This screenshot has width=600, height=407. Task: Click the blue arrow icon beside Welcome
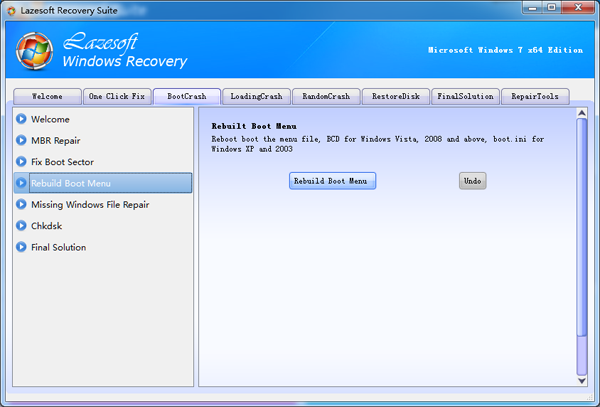tap(21, 119)
